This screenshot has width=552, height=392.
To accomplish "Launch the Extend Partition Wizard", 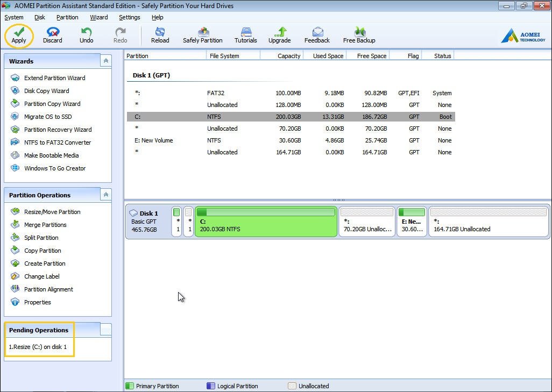I will [48, 78].
